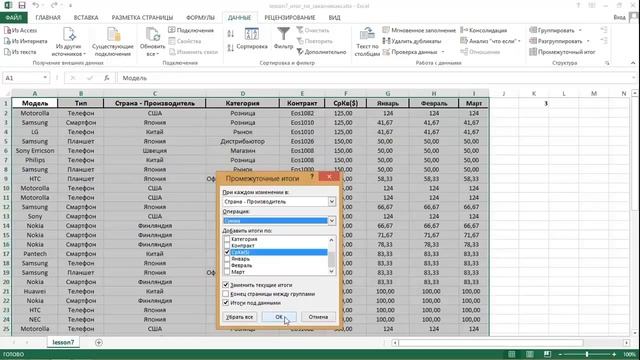The image size is (640, 360).
Task: Check the Февраль subtotal box
Action: point(227,266)
